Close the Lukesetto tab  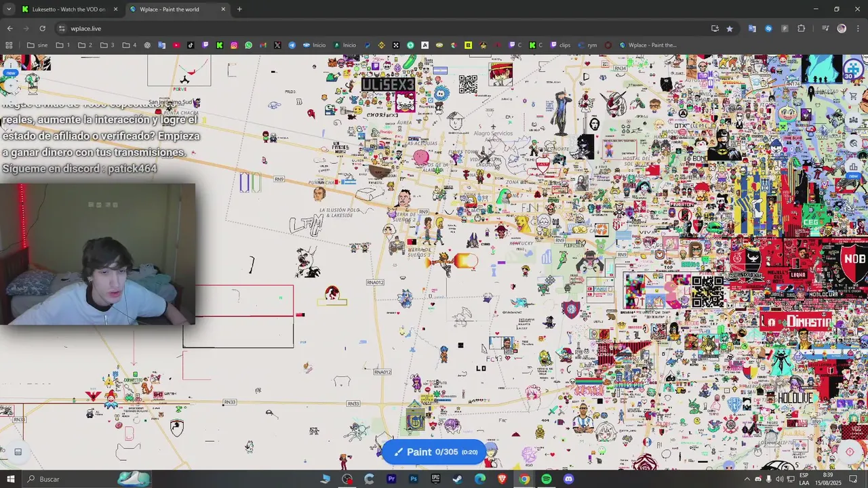click(x=115, y=9)
